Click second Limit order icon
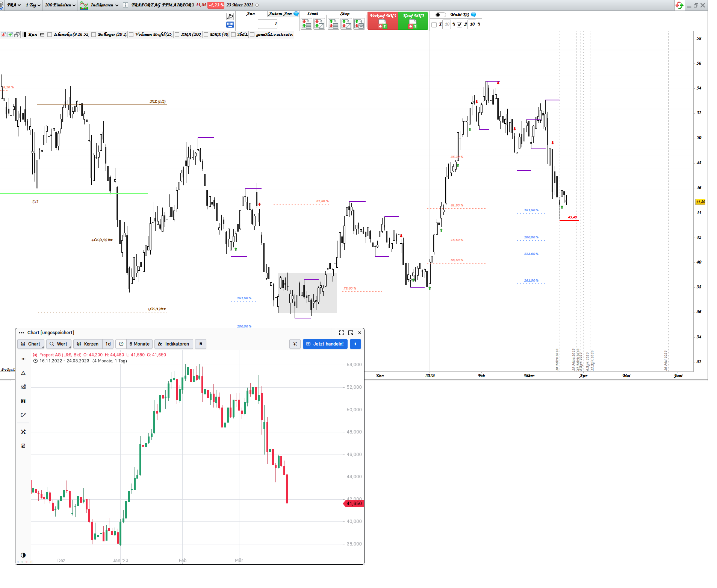 (319, 24)
